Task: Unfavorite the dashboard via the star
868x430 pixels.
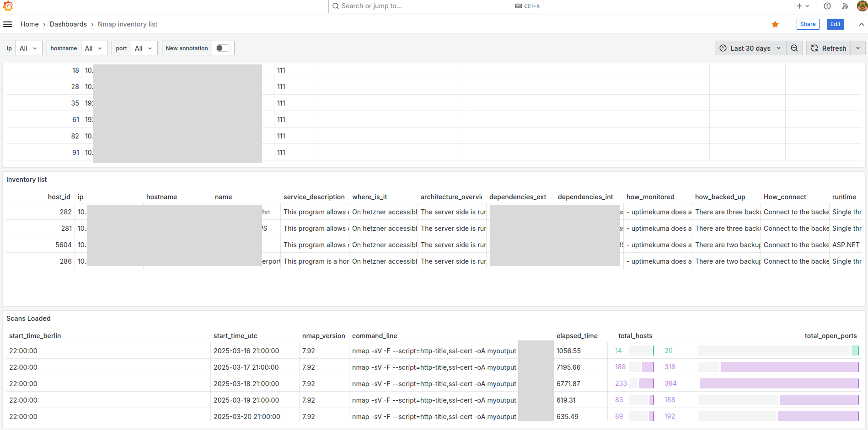Action: coord(775,24)
